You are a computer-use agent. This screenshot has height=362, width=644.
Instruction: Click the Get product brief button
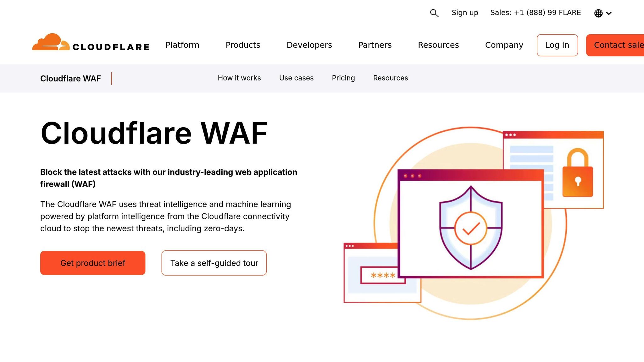click(x=92, y=263)
